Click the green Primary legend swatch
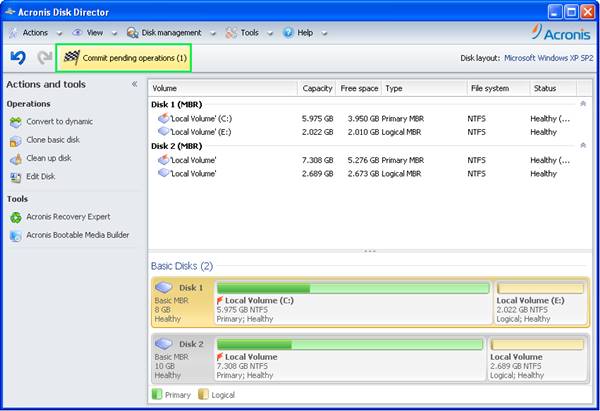 157,395
